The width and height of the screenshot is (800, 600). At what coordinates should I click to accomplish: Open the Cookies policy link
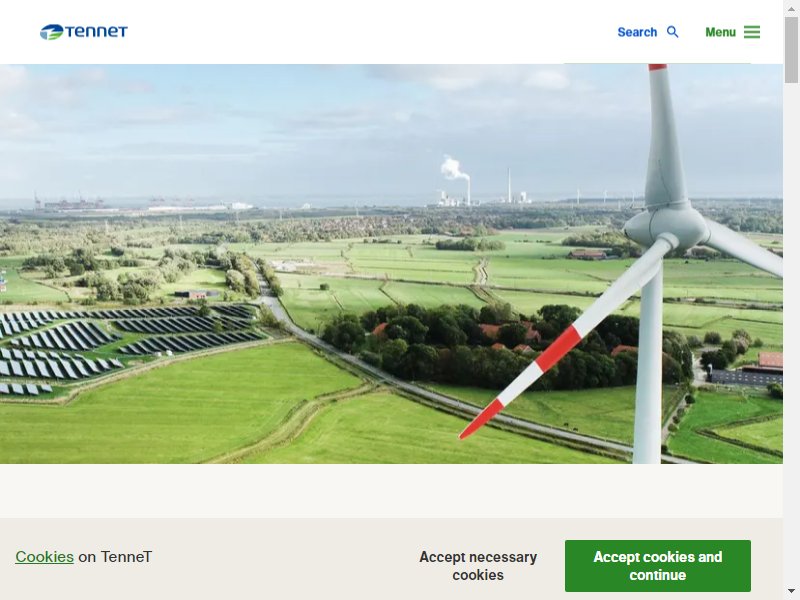44,557
